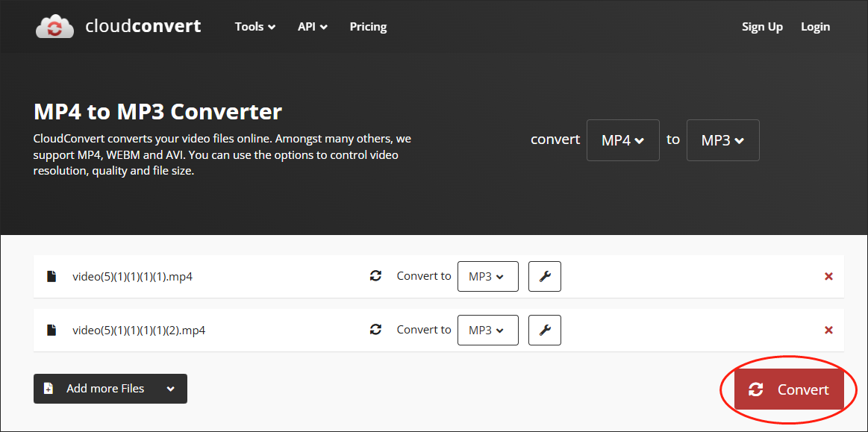Click file icon for video(5)(1)(1)(1)(1).mp4
The height and width of the screenshot is (432, 868).
(x=51, y=277)
